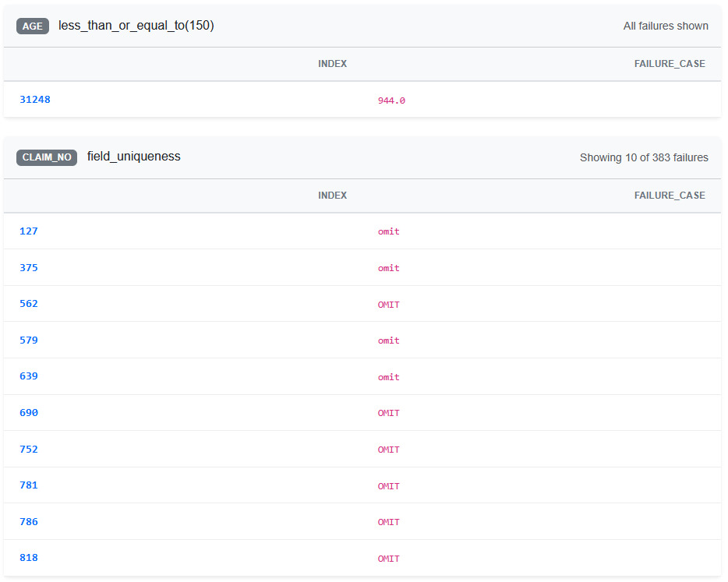Image resolution: width=728 pixels, height=582 pixels.
Task: Click 'Showing 10 of 383 failures' text
Action: click(x=644, y=158)
